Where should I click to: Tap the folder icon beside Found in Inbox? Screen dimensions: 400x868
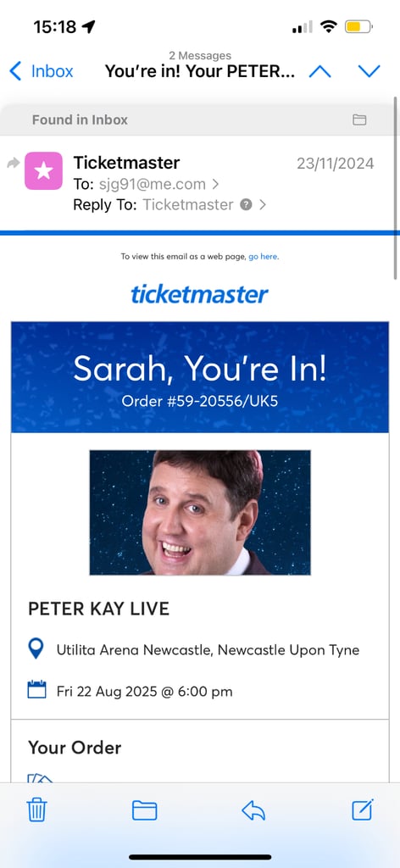pyautogui.click(x=359, y=120)
